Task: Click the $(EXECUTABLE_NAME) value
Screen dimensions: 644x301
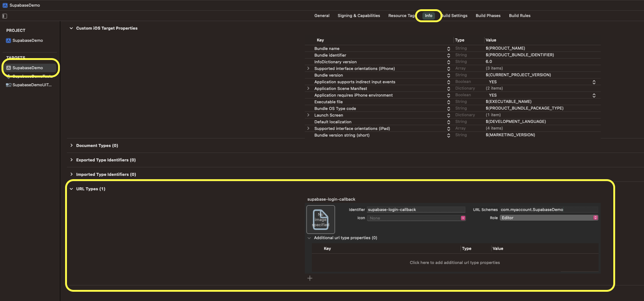Action: point(508,101)
